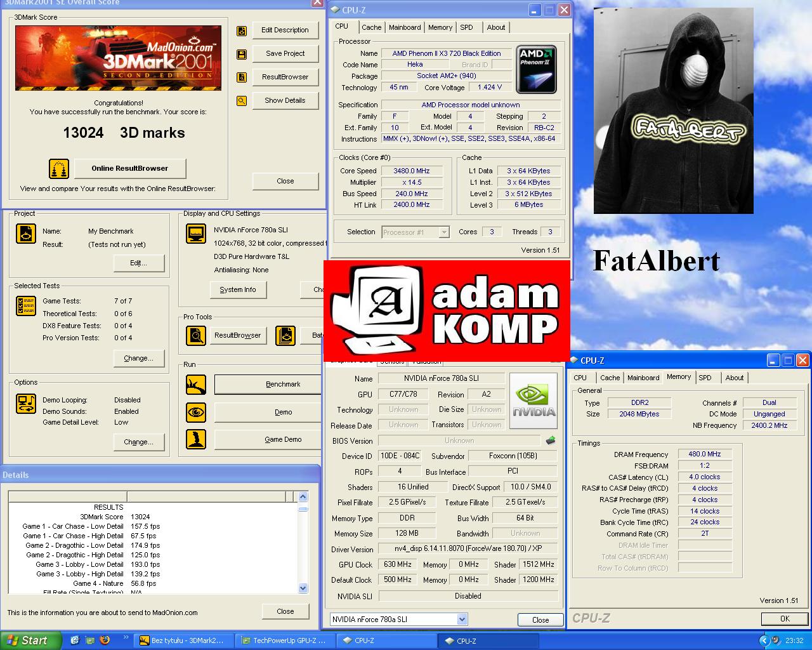This screenshot has width=812, height=650.
Task: Click Close button in GPU-Z window
Action: (540, 620)
